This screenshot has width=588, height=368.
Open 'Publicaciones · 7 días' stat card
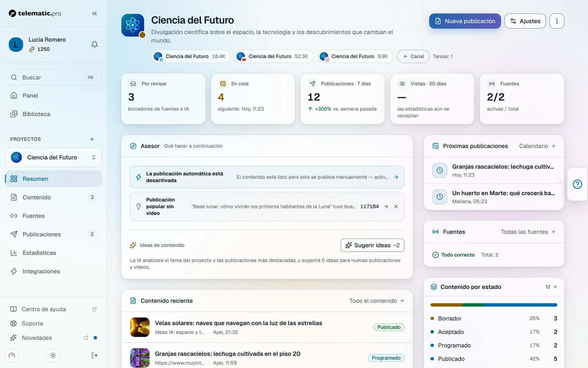point(343,99)
